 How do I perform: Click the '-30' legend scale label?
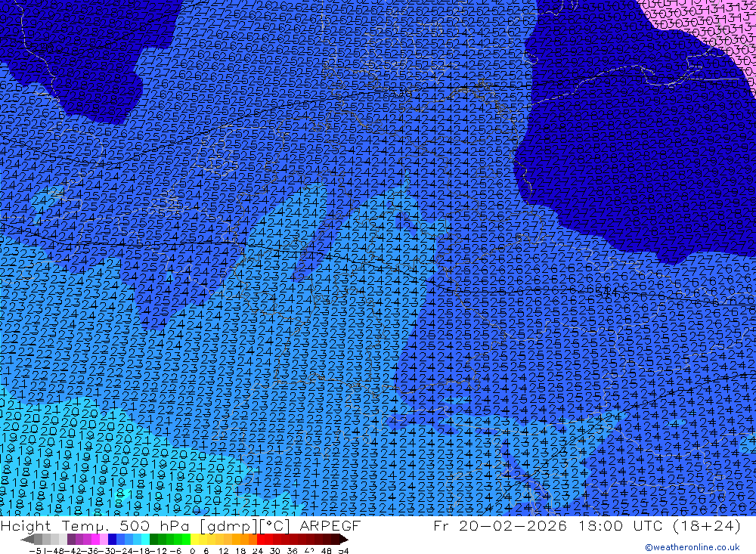point(108,551)
